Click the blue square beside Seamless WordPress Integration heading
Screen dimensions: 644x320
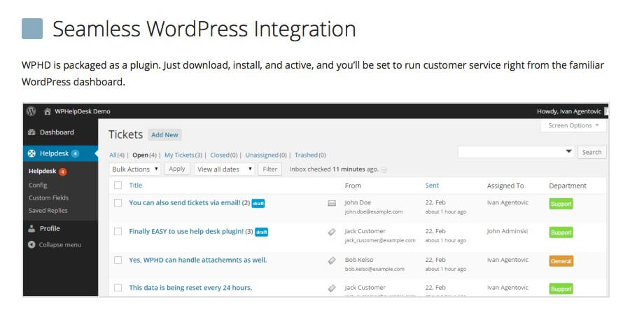pyautogui.click(x=32, y=29)
